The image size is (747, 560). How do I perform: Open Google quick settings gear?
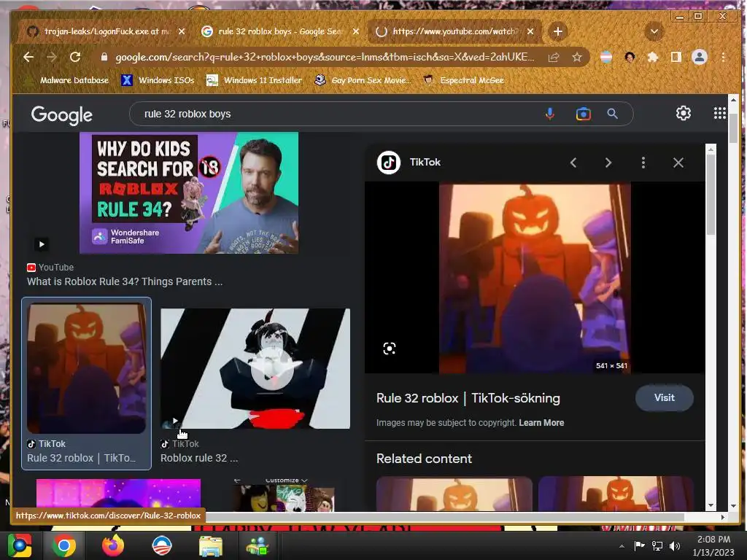tap(683, 113)
